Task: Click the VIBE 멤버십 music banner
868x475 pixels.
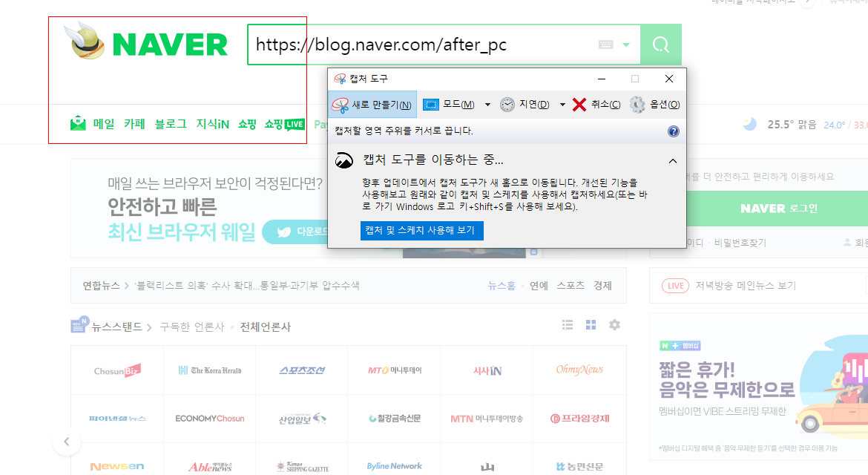Action: [759, 387]
